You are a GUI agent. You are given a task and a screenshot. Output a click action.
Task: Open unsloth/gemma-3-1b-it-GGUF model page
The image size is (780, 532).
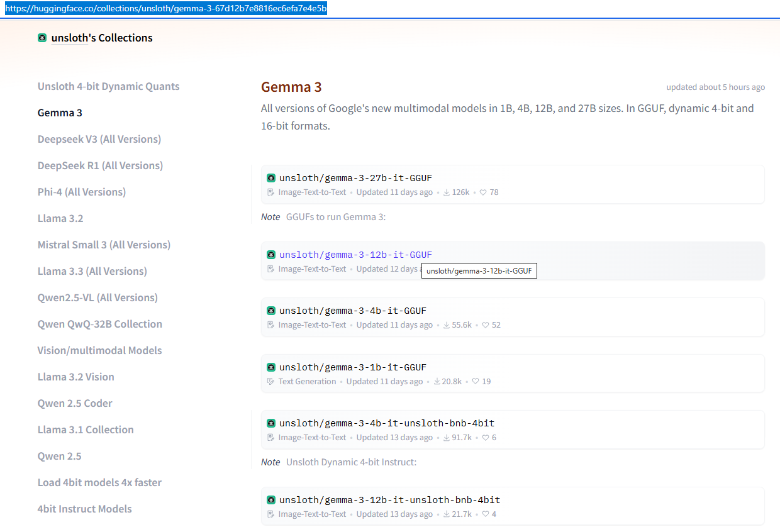[x=353, y=367]
